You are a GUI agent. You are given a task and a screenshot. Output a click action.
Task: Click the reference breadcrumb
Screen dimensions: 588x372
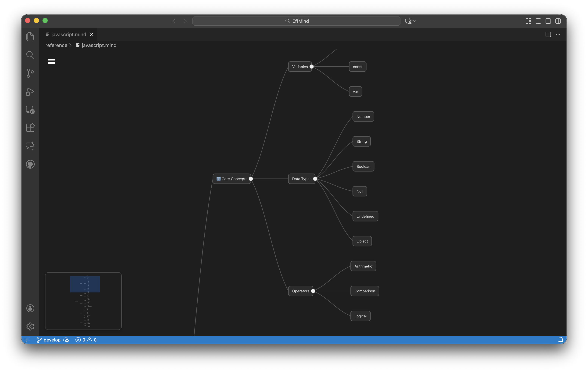(x=56, y=45)
